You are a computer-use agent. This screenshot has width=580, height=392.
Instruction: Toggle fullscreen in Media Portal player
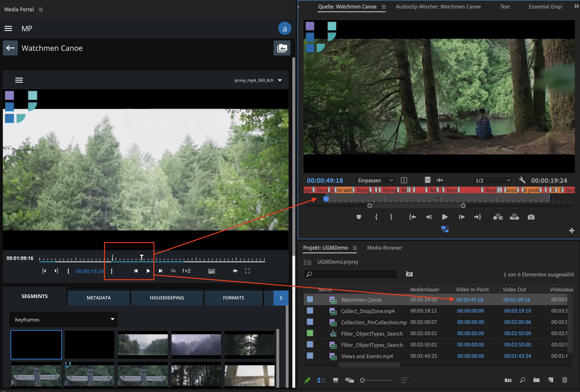(247, 271)
